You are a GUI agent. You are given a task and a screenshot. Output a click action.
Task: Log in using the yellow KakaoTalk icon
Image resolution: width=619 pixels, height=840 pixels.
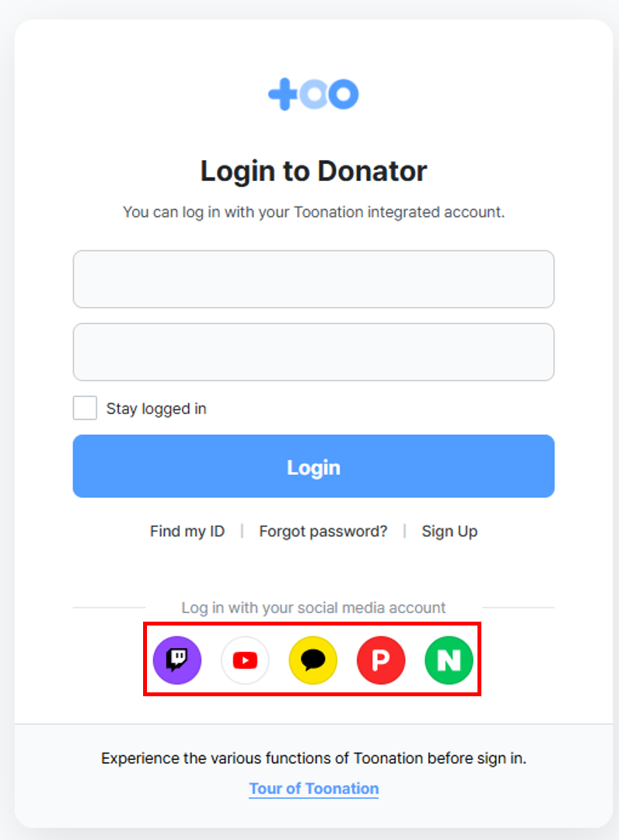(313, 660)
